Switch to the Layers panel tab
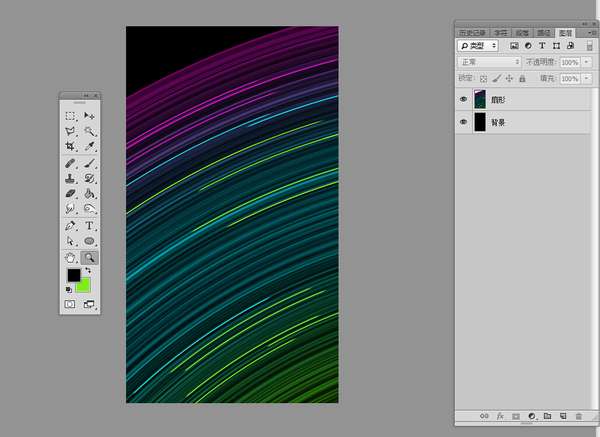Viewport: 600px width, 437px height. point(565,33)
